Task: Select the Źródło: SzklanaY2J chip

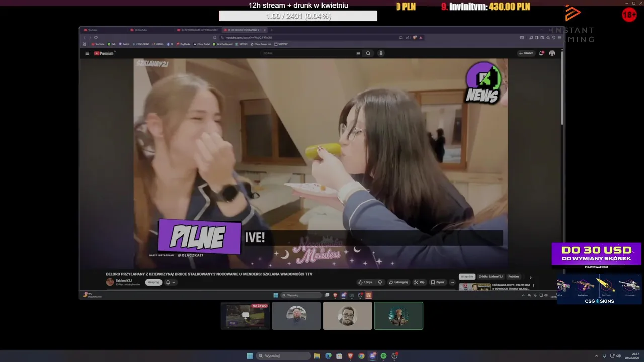Action: 491,276
